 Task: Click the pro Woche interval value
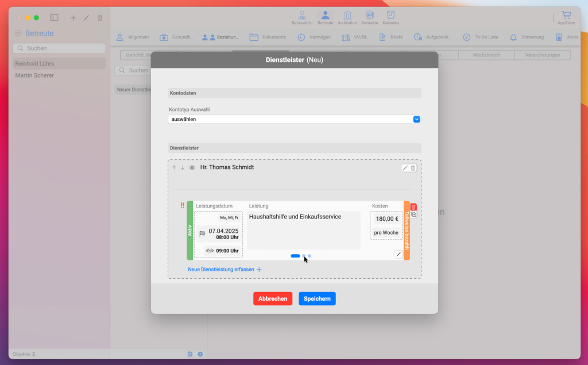click(386, 232)
